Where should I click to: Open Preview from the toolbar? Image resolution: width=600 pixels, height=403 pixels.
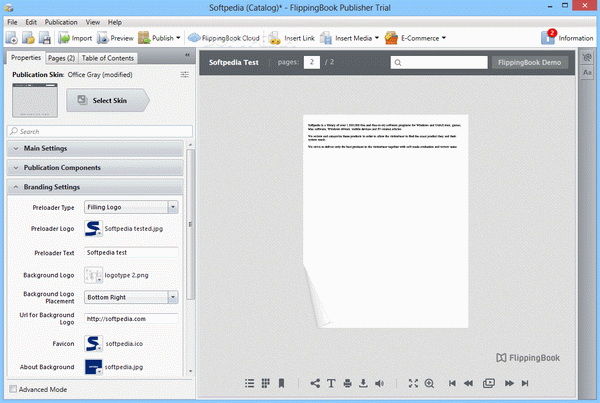pyautogui.click(x=115, y=38)
